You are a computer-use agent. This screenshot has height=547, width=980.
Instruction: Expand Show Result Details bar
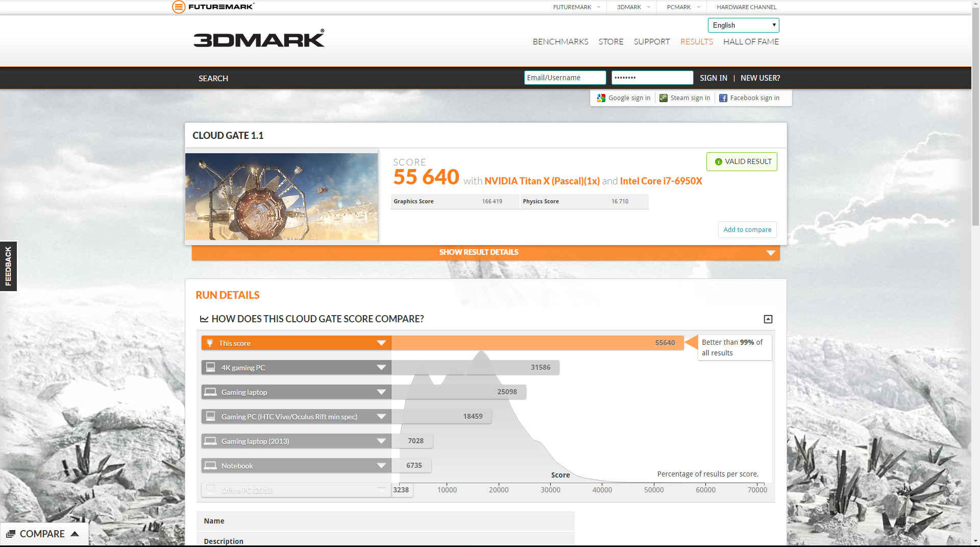tap(485, 252)
